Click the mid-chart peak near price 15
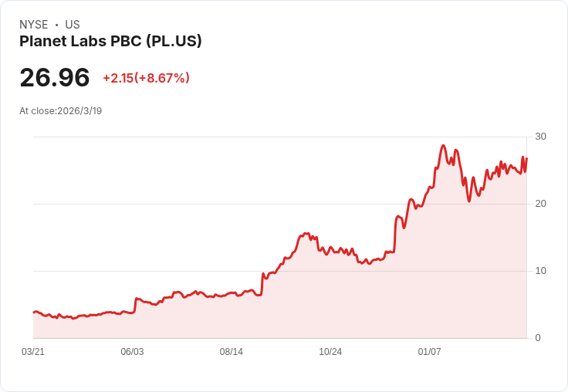568x392 pixels. click(x=306, y=234)
